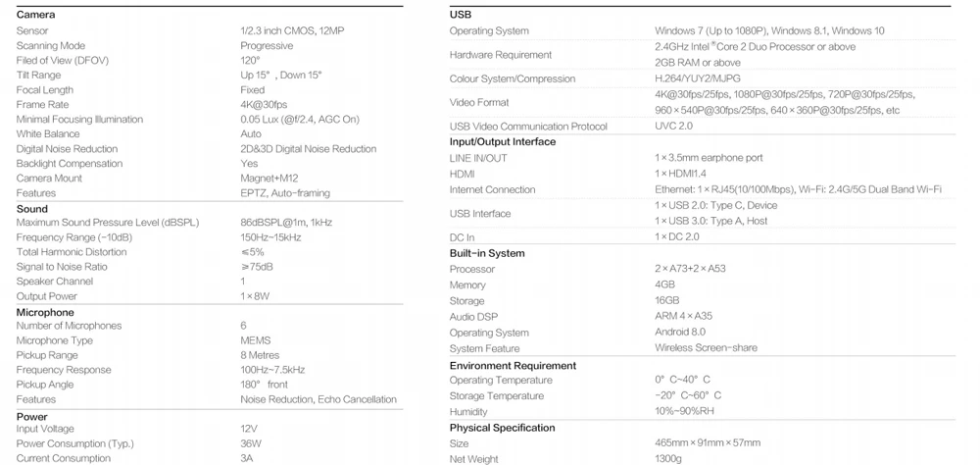Click the Noise Reduction, Echo Cancellation text
Screen dimensions: 980x465
point(318,399)
